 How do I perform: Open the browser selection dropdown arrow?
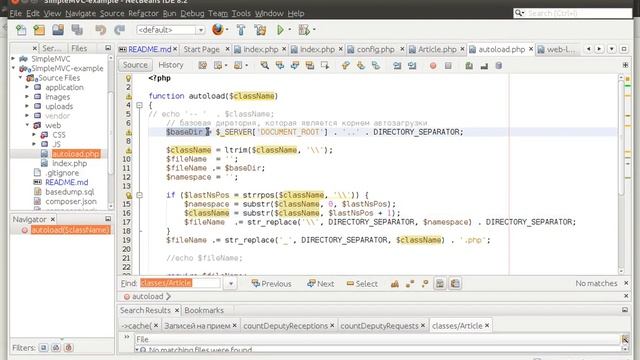[227, 29]
